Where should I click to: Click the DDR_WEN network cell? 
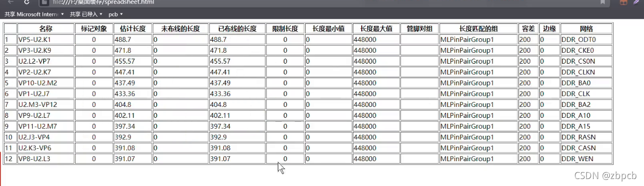586,159
